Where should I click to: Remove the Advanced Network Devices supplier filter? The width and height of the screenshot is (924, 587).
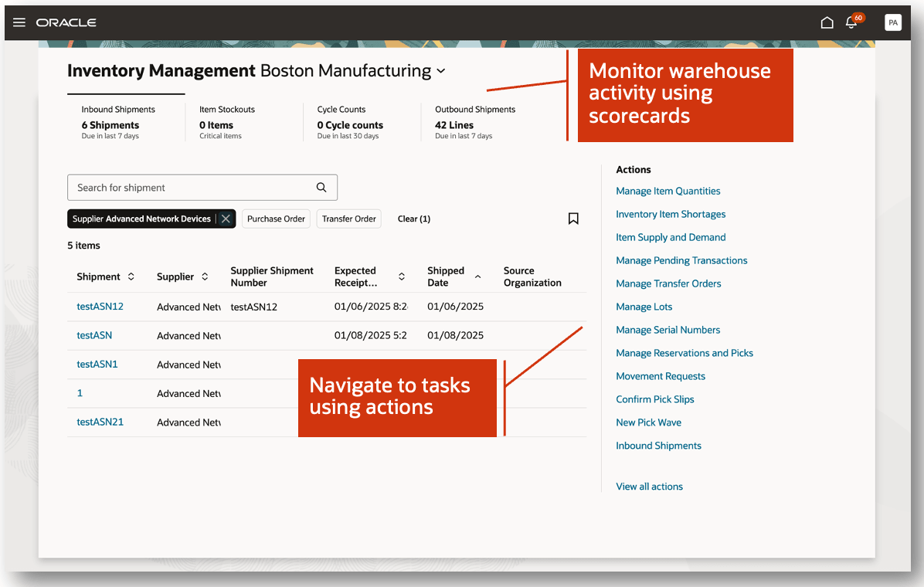(225, 219)
